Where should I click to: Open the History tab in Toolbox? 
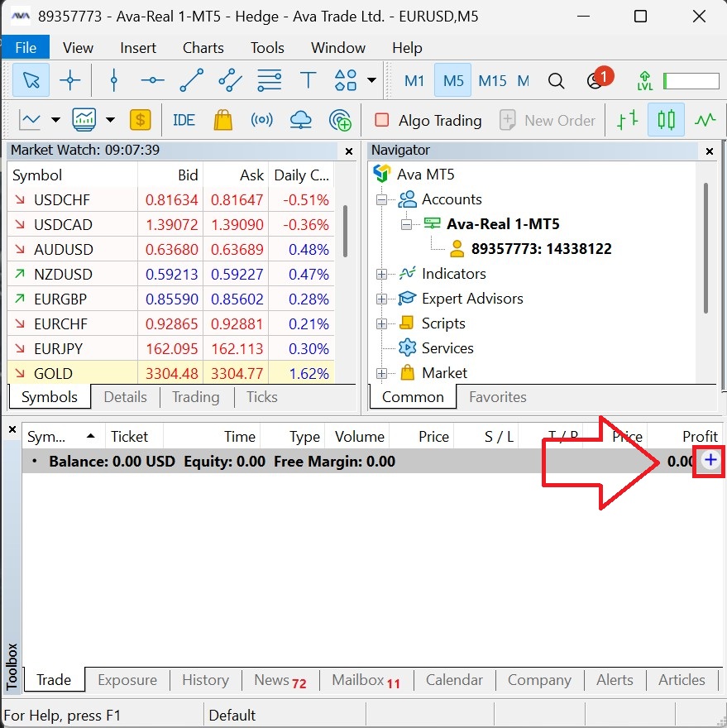tap(206, 680)
